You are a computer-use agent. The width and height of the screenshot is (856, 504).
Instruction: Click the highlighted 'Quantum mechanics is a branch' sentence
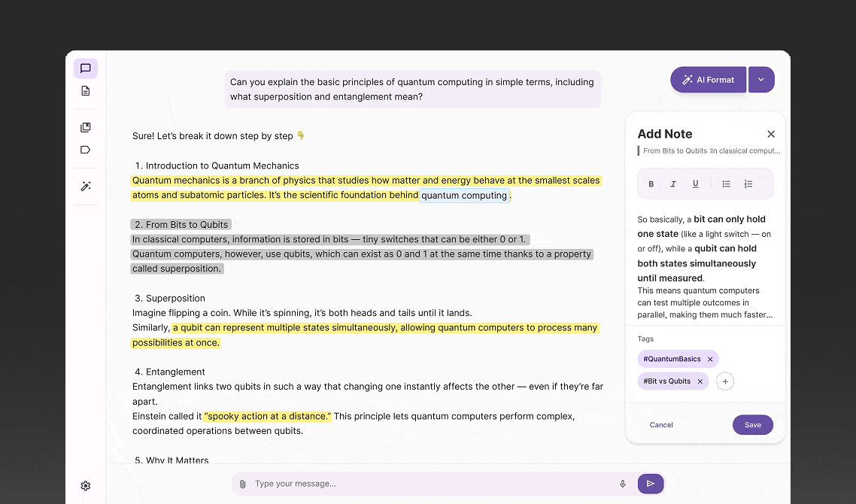(366, 188)
